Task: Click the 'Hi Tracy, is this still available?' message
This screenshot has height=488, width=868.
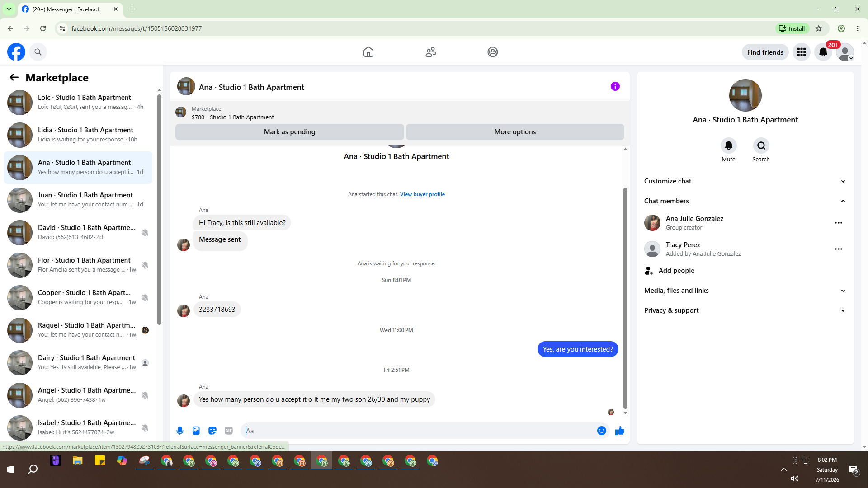Action: tap(242, 223)
